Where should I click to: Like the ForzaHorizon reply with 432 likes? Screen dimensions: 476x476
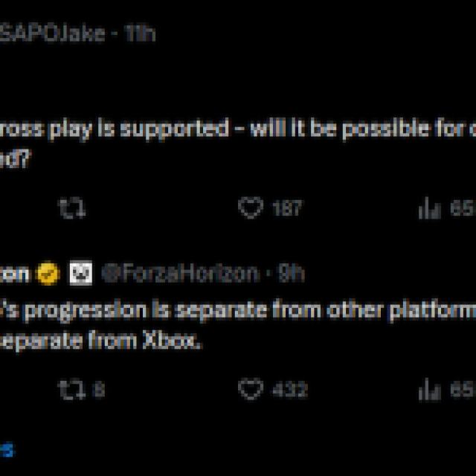point(251,389)
